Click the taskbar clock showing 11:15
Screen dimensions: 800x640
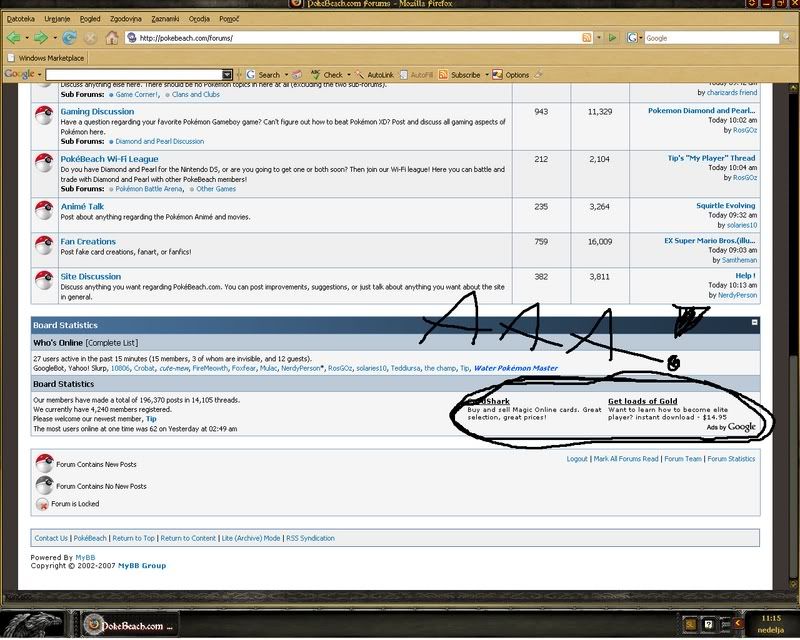[x=770, y=624]
